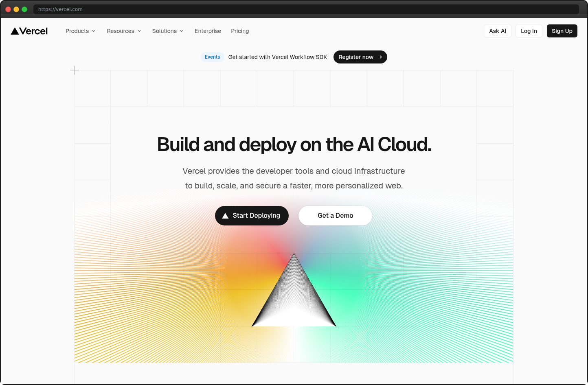Expand the Resources navigation menu
The width and height of the screenshot is (588, 385).
121,31
